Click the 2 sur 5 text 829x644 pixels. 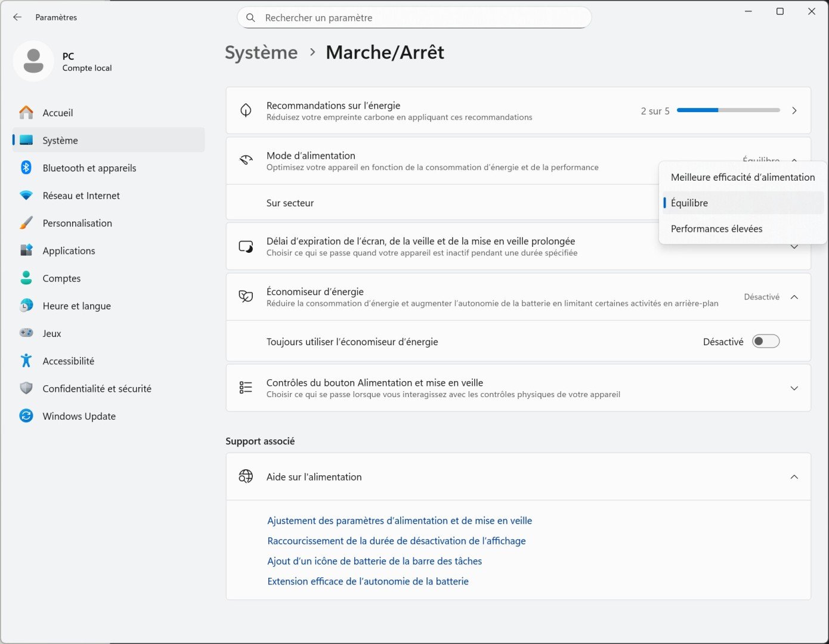point(655,111)
